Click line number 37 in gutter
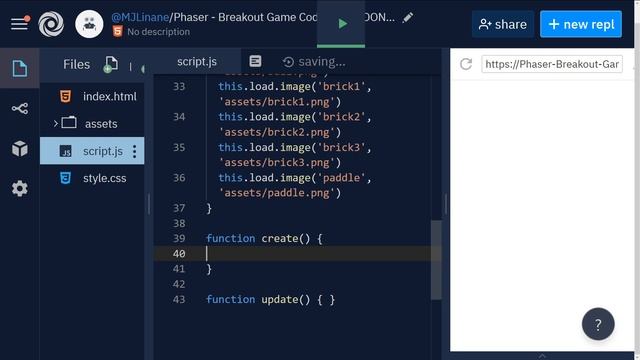Image resolution: width=640 pixels, height=360 pixels. 179,208
